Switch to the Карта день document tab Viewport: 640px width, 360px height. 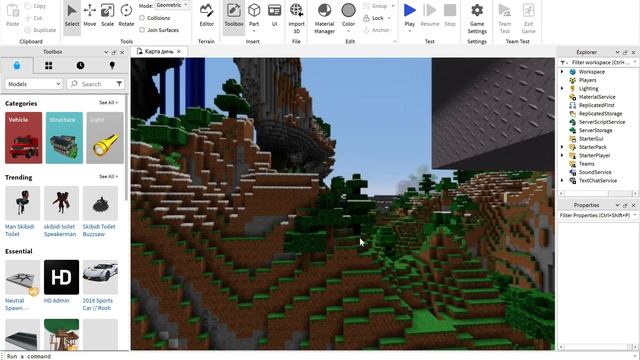159,51
